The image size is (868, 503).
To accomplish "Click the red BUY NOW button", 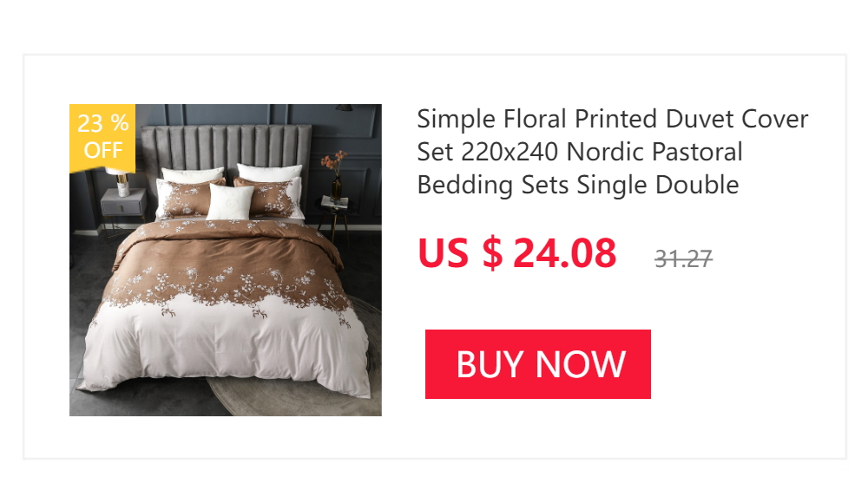I will coord(537,364).
